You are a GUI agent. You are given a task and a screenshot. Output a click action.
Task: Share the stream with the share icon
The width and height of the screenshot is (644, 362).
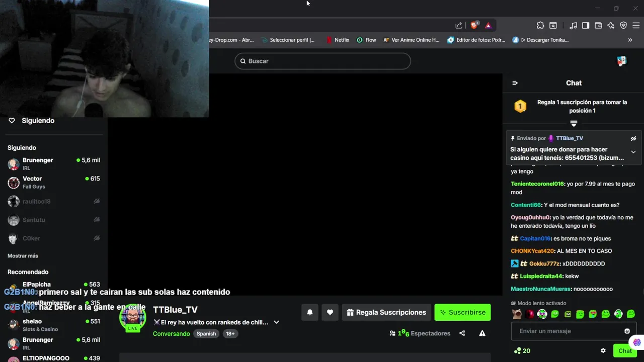click(462, 333)
